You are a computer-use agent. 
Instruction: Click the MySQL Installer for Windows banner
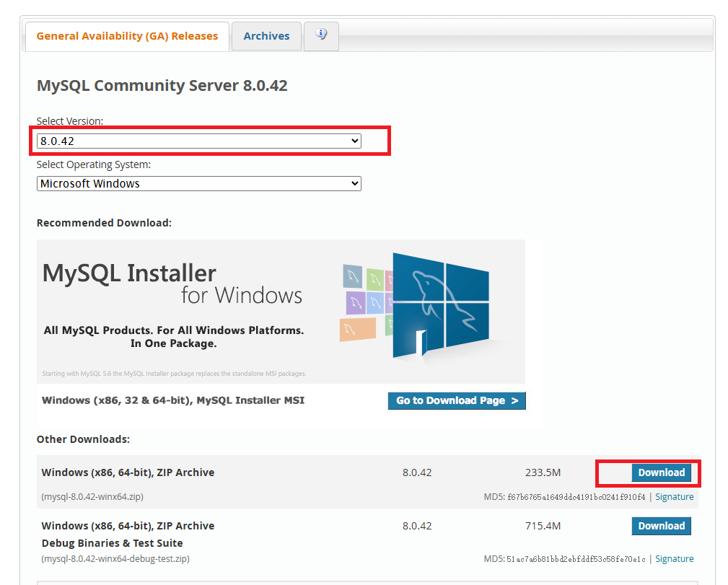point(281,312)
